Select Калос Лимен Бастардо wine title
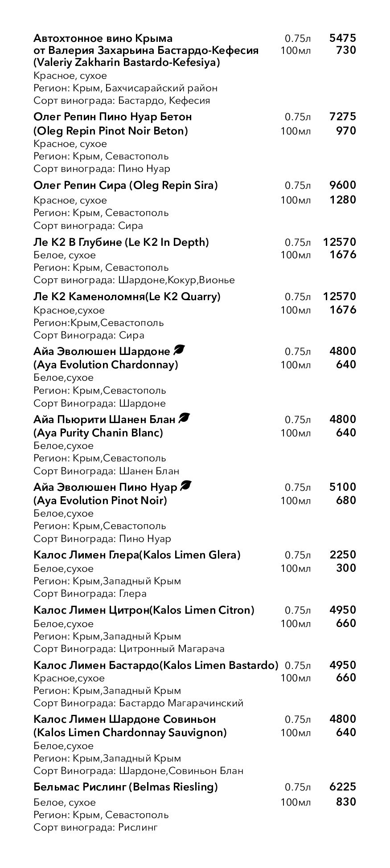This screenshot has height=868, width=390. tap(156, 665)
